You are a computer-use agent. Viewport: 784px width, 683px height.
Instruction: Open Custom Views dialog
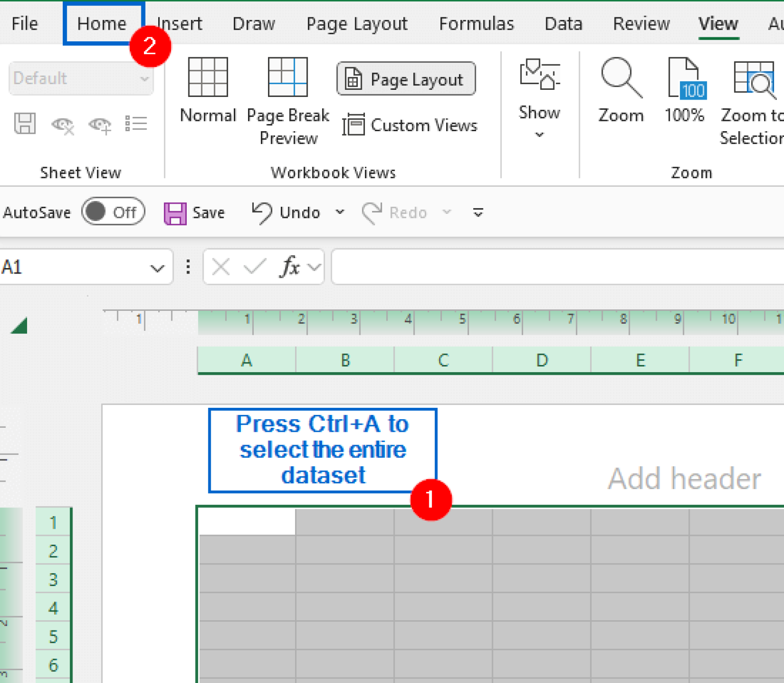tap(410, 125)
